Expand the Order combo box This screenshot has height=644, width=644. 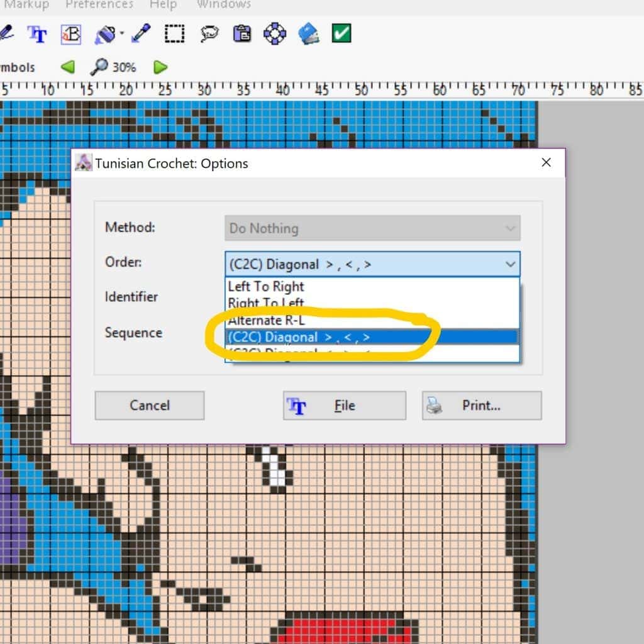(372, 264)
